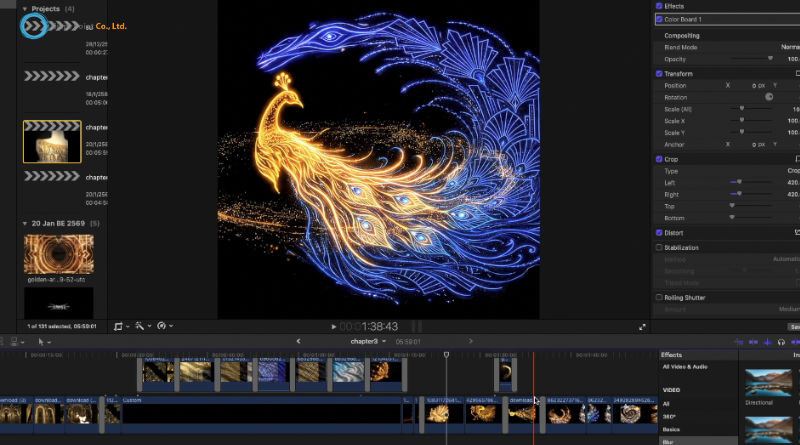Click the viewer play button
The width and height of the screenshot is (800, 445).
334,327
